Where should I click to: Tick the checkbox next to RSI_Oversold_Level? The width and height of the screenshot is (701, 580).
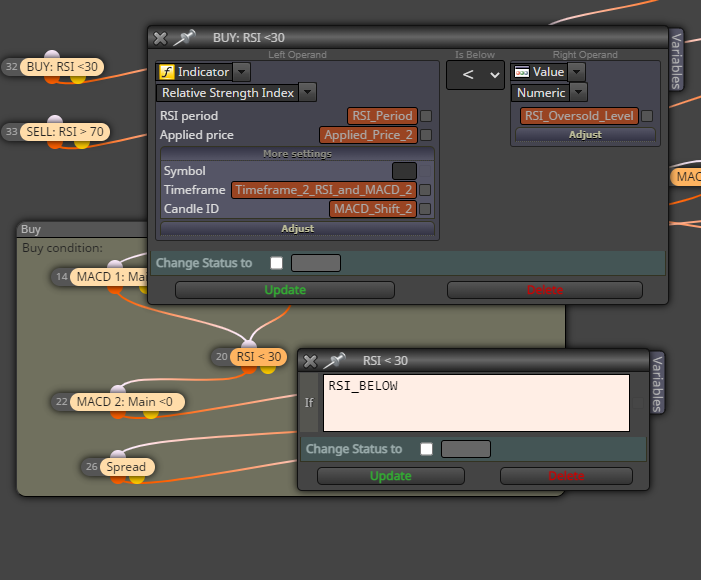coord(647,116)
